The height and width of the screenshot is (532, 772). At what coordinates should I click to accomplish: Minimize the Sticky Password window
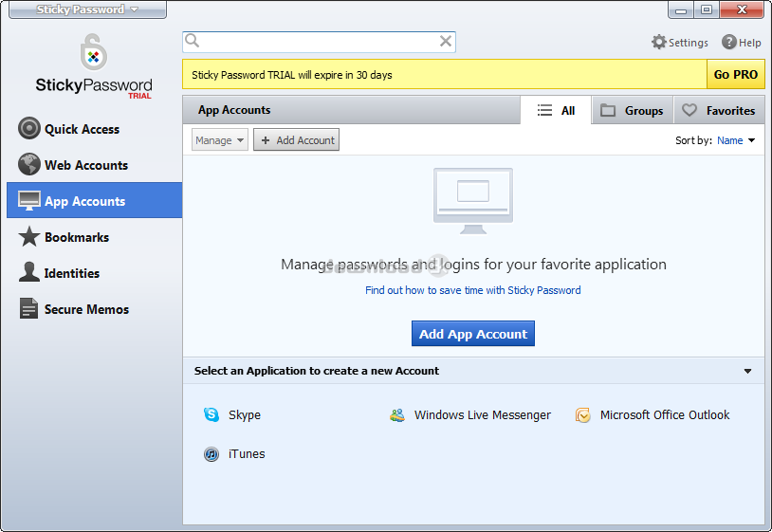(x=681, y=9)
